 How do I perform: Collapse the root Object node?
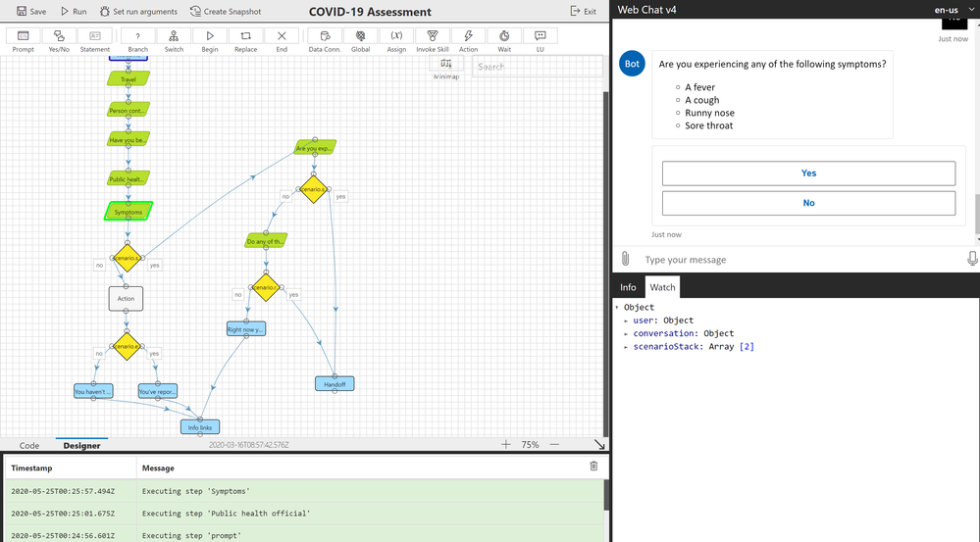click(617, 307)
